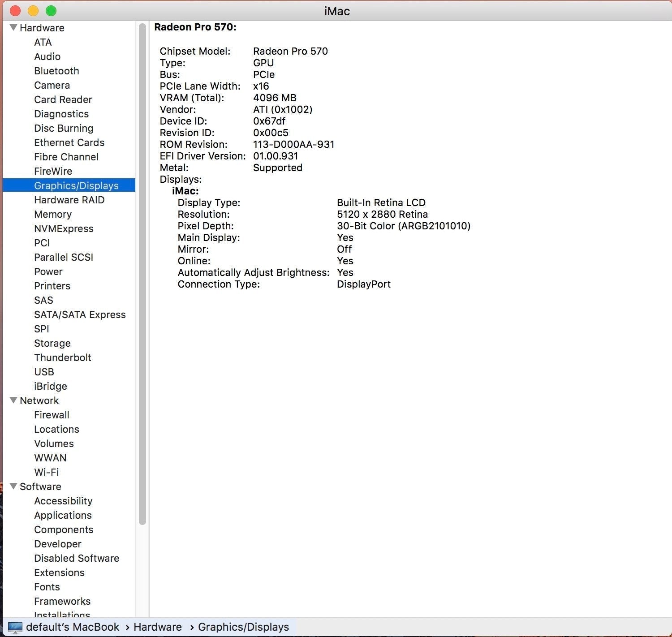Image resolution: width=672 pixels, height=637 pixels.
Task: Collapse the Network category triangle
Action: pos(13,400)
